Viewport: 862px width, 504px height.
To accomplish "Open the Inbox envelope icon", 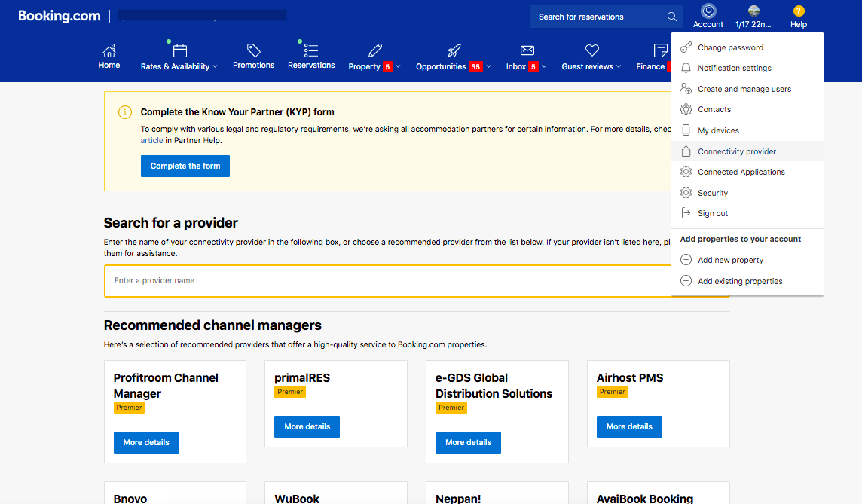I will pyautogui.click(x=527, y=50).
